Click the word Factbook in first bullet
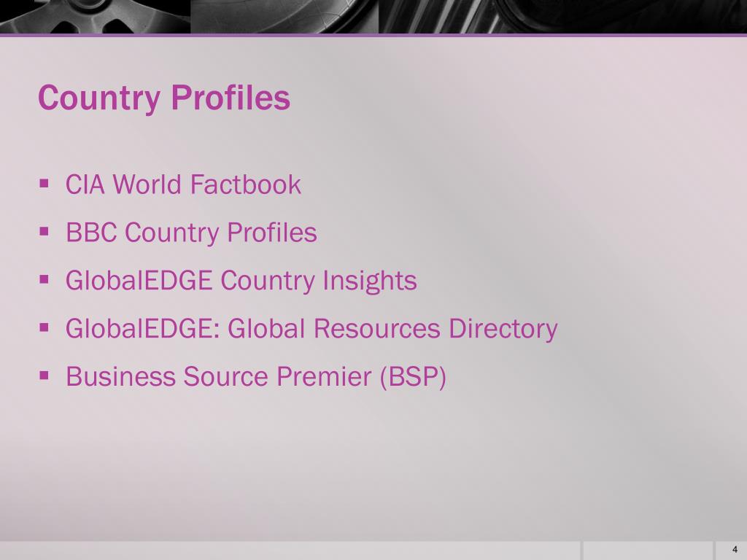 click(x=245, y=184)
